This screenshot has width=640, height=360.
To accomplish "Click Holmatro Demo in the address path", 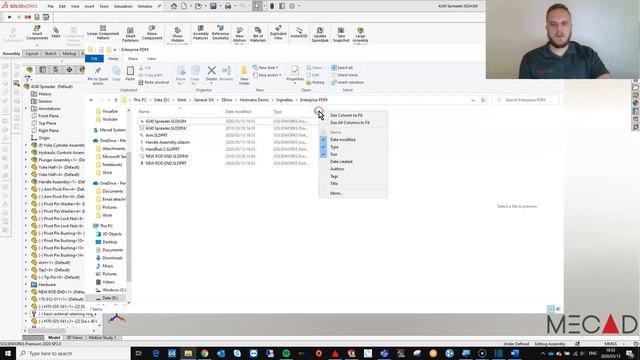I will click(x=254, y=100).
